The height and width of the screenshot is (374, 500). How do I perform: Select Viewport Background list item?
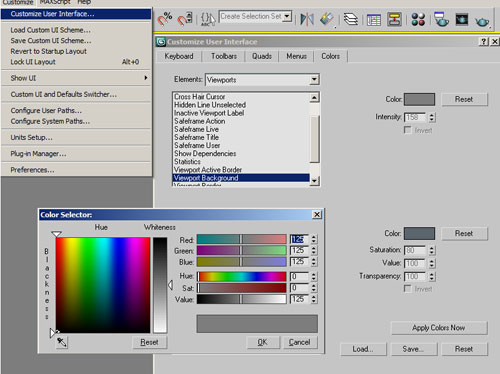pos(241,178)
